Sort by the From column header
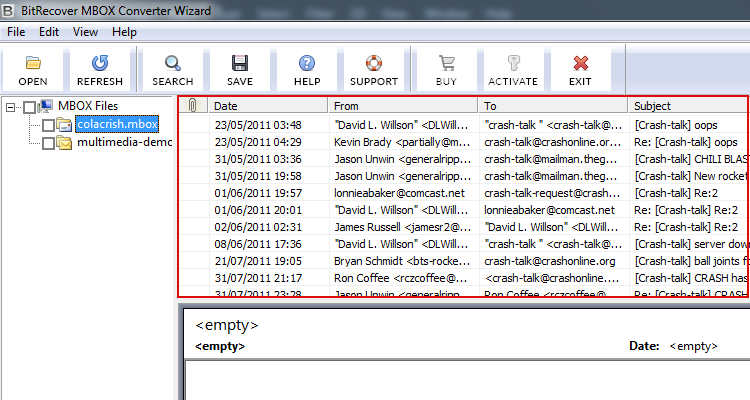Image resolution: width=750 pixels, height=400 pixels. point(403,105)
